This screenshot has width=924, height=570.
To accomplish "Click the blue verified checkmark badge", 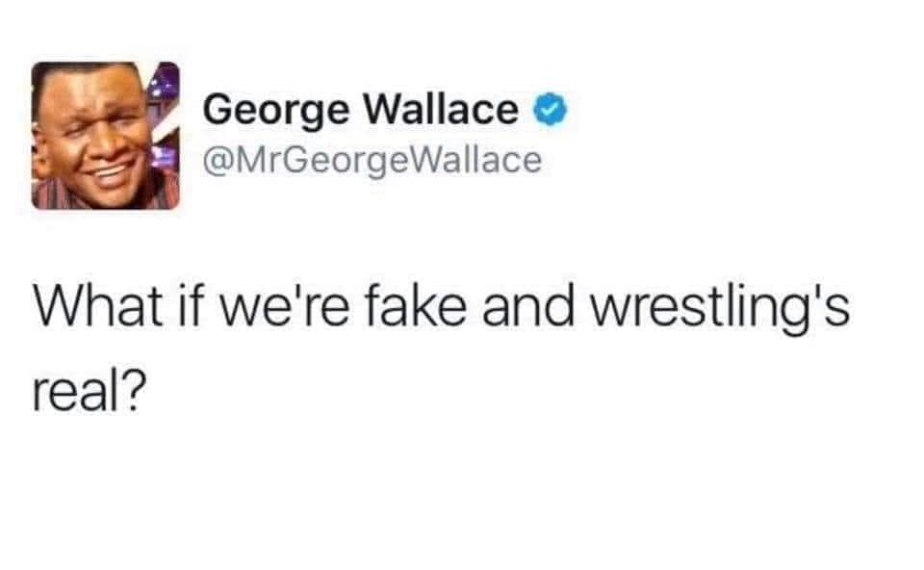I will [x=551, y=109].
